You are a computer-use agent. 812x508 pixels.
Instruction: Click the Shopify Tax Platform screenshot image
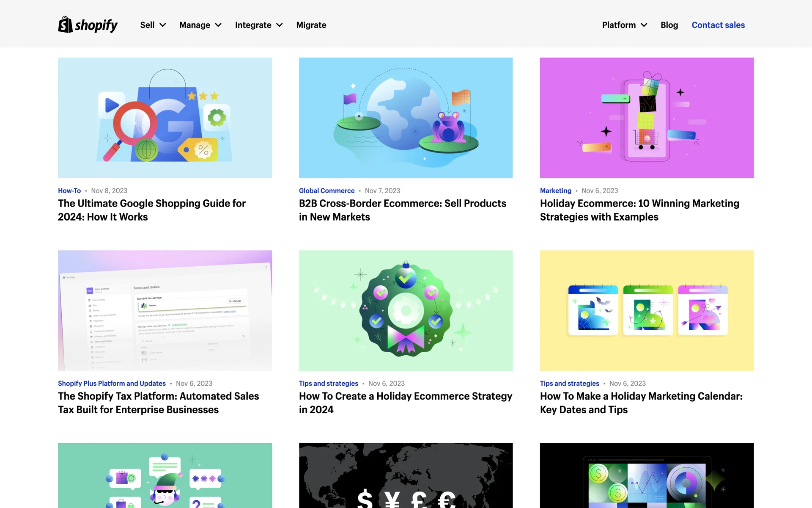pos(165,310)
